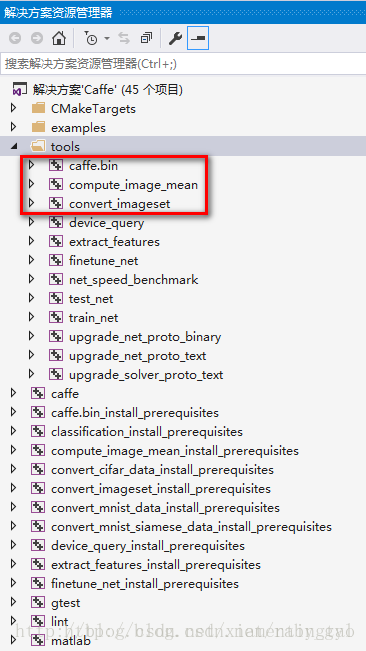Image resolution: width=366 pixels, height=651 pixels.
Task: Select the extract_features project under tools
Action: (114, 242)
